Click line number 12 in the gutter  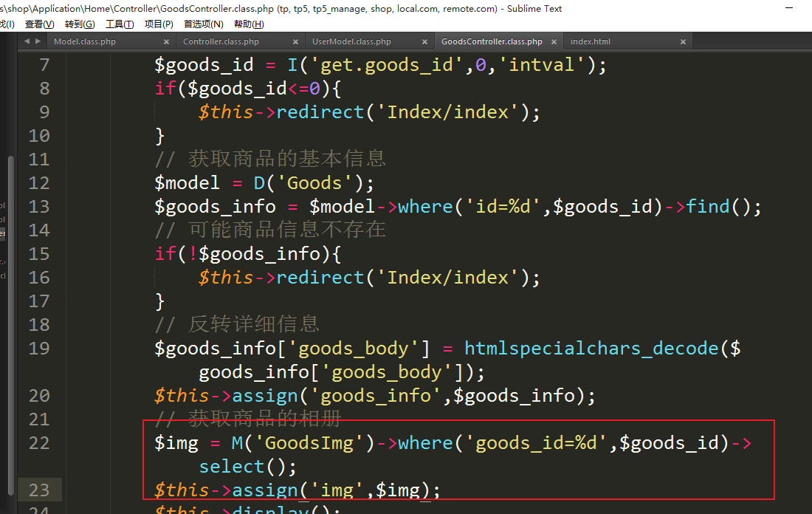click(39, 183)
